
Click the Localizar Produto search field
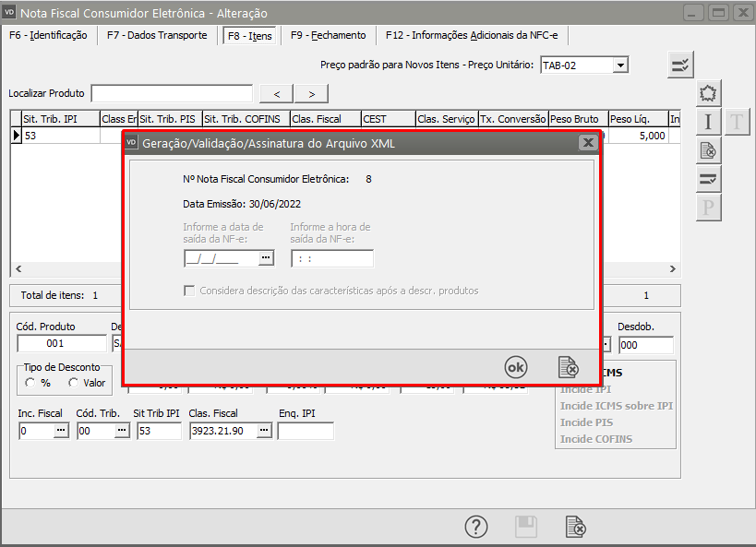pos(172,93)
